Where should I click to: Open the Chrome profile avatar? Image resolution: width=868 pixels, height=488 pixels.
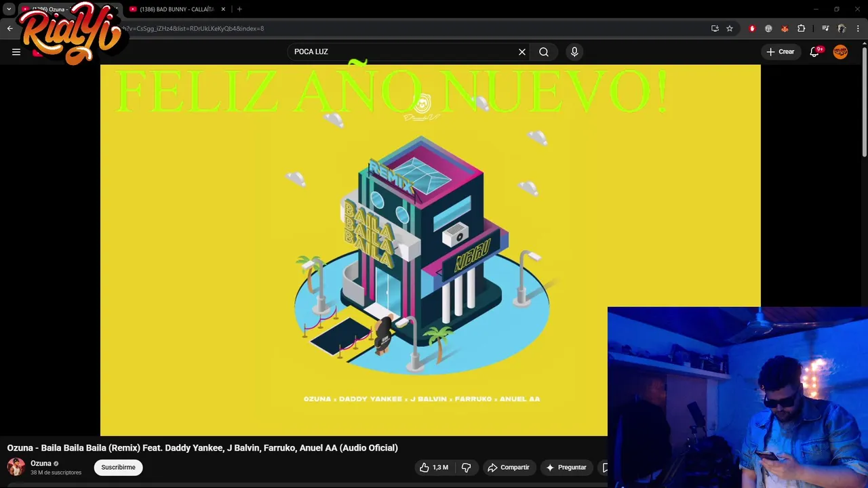[842, 28]
